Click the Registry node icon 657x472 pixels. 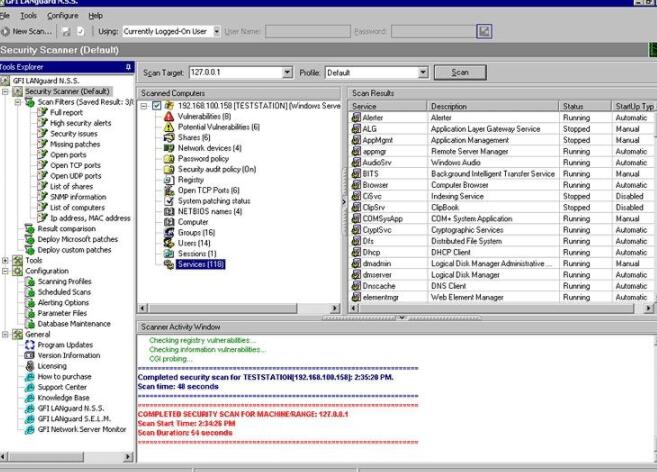coord(168,180)
